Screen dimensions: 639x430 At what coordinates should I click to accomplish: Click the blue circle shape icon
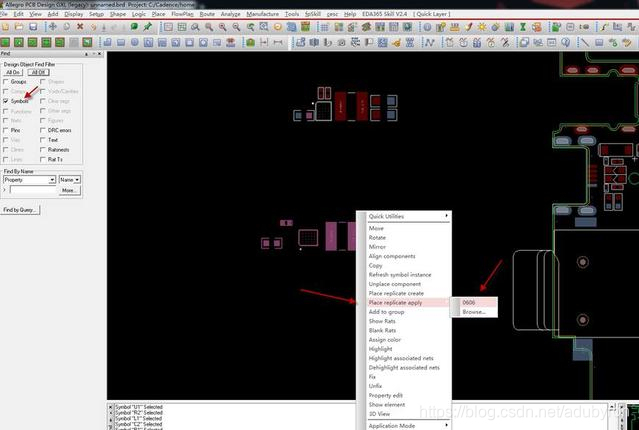click(x=134, y=42)
